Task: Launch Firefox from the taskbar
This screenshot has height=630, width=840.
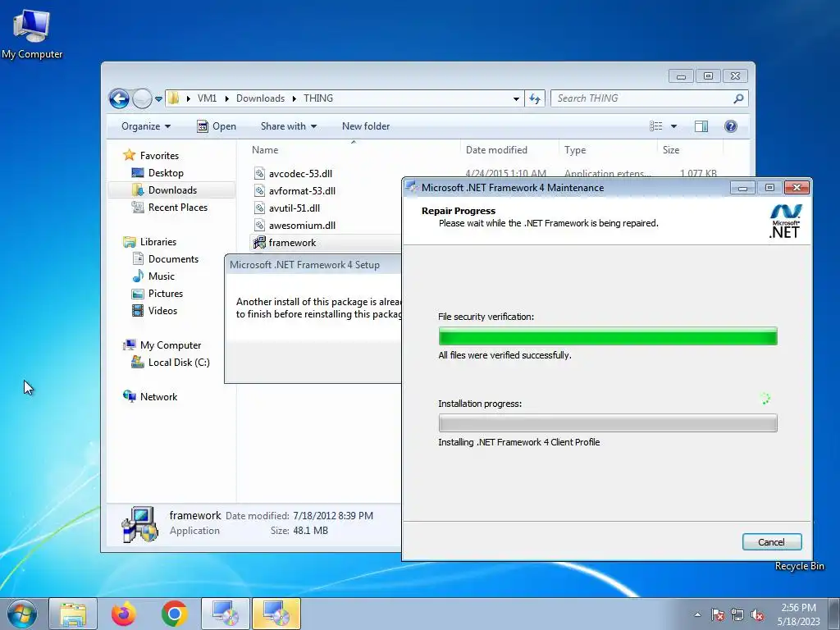Action: click(123, 614)
